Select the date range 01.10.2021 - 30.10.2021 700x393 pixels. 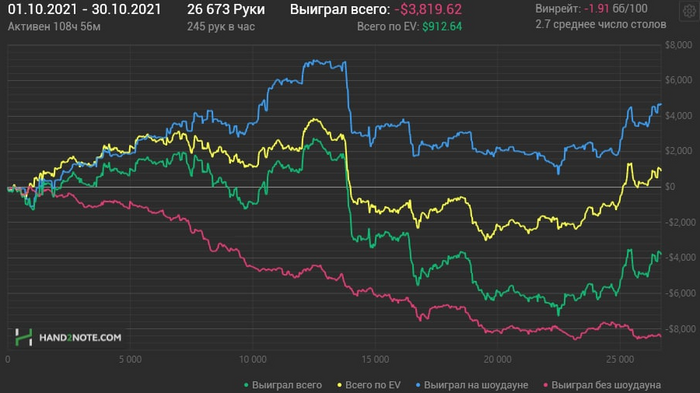click(84, 9)
